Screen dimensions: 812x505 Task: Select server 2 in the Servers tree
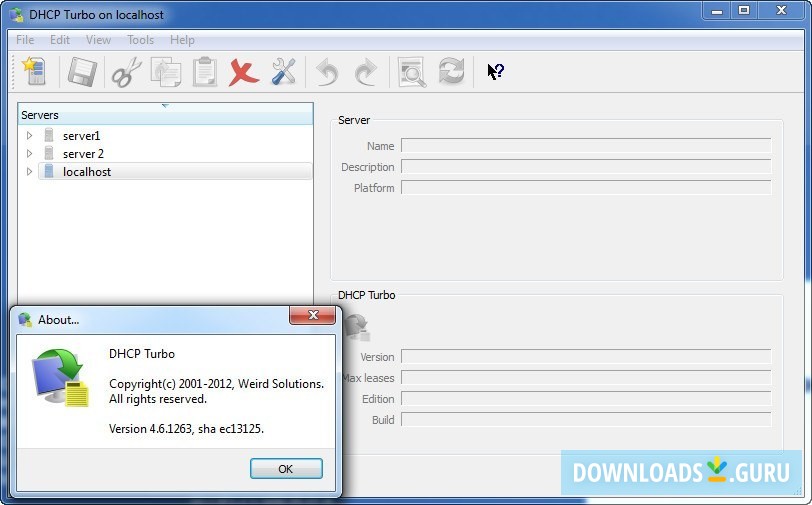[83, 154]
